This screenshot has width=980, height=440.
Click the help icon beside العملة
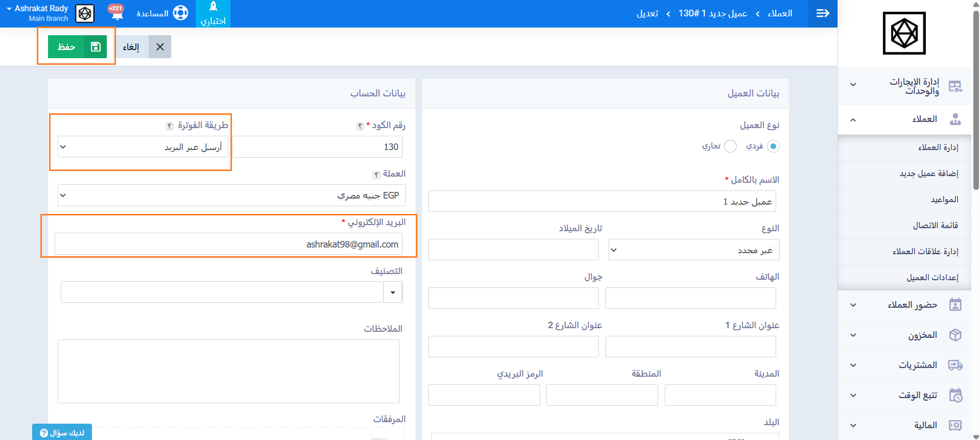pyautogui.click(x=377, y=175)
